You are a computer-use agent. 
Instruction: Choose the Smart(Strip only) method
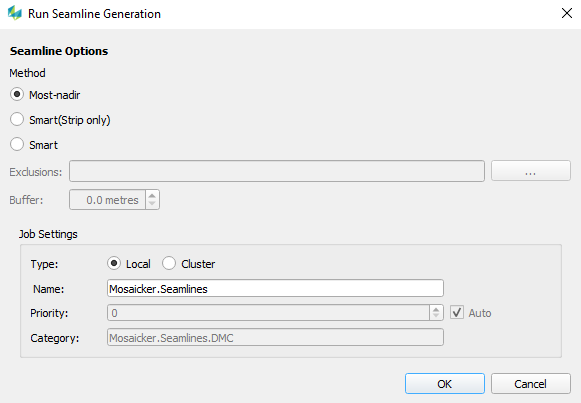[17, 120]
